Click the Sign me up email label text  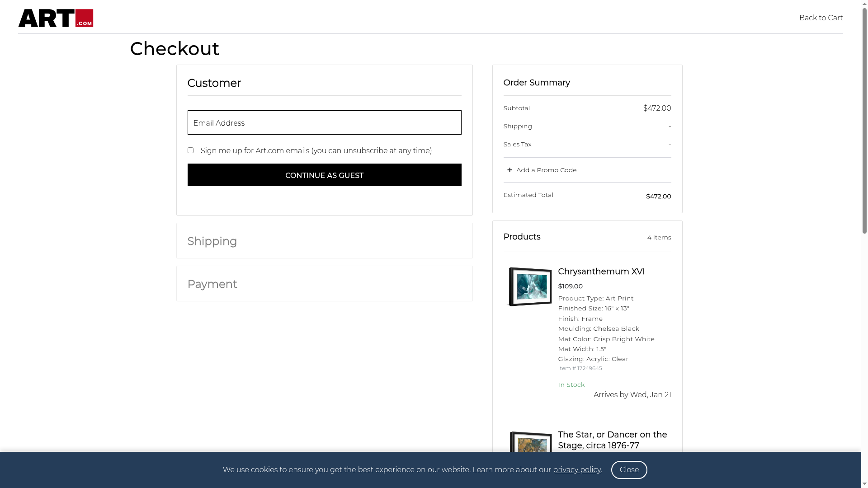coord(316,151)
